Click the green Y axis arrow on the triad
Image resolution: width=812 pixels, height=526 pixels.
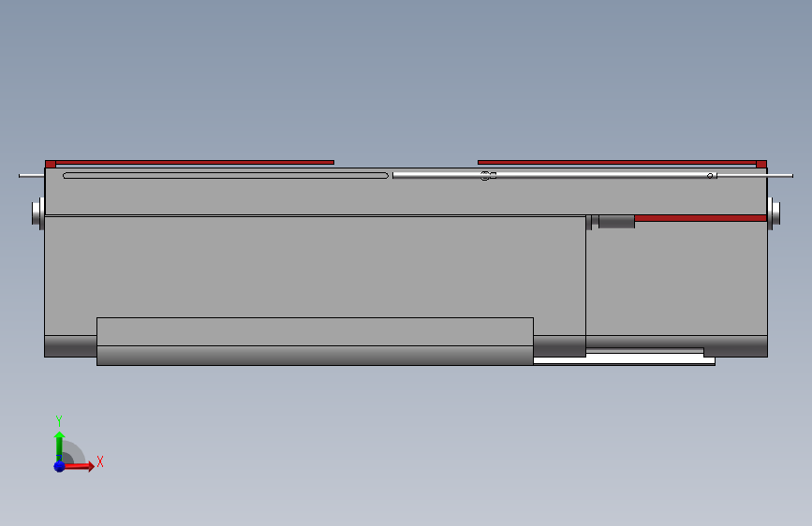[x=59, y=445]
